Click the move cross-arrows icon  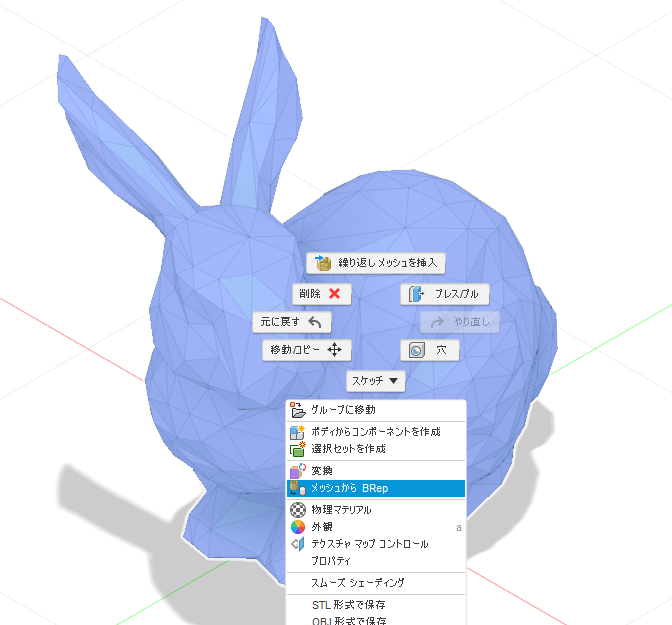335,350
